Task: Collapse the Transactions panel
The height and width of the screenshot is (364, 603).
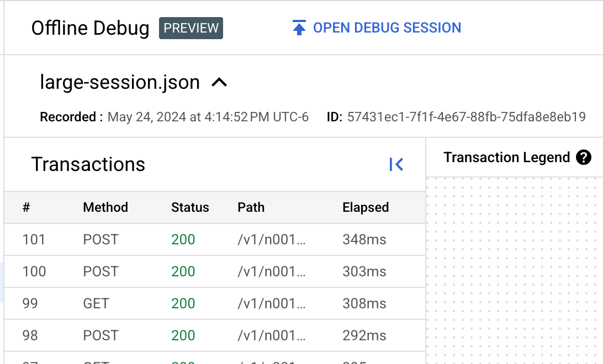Action: pyautogui.click(x=396, y=164)
